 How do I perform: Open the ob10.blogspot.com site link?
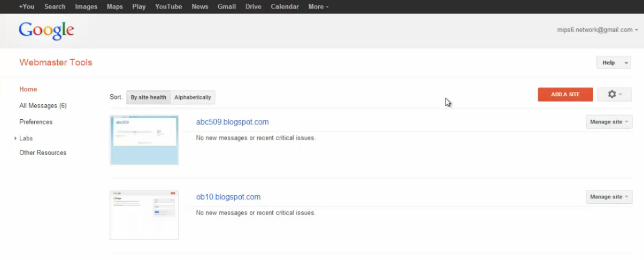228,197
